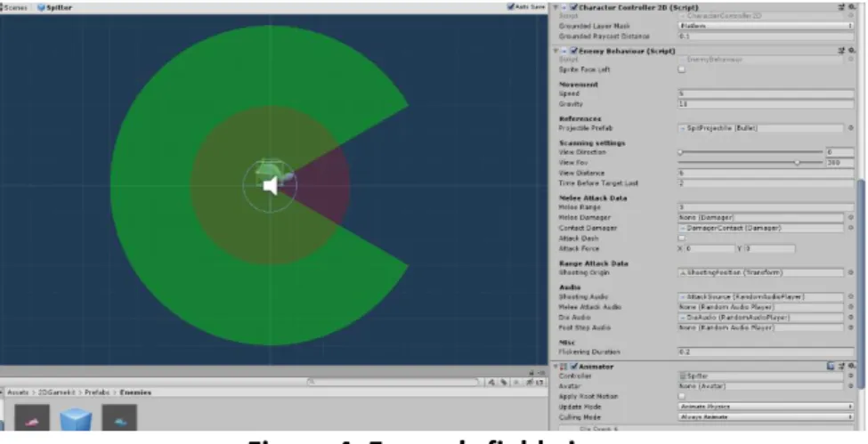Open object picker for Projectile Prefab
This screenshot has height=444, width=868.
[x=851, y=128]
